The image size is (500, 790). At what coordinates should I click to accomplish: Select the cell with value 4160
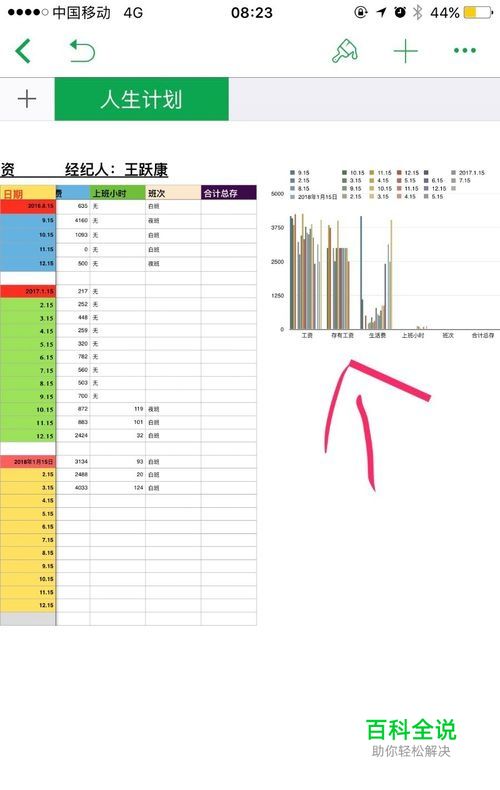click(x=73, y=221)
